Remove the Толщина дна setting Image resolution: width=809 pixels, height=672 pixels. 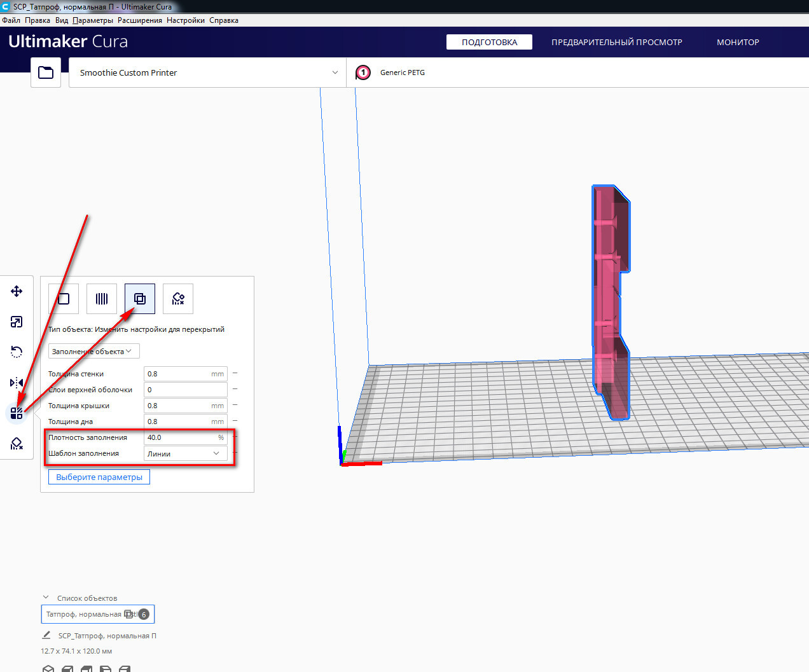pyautogui.click(x=235, y=421)
